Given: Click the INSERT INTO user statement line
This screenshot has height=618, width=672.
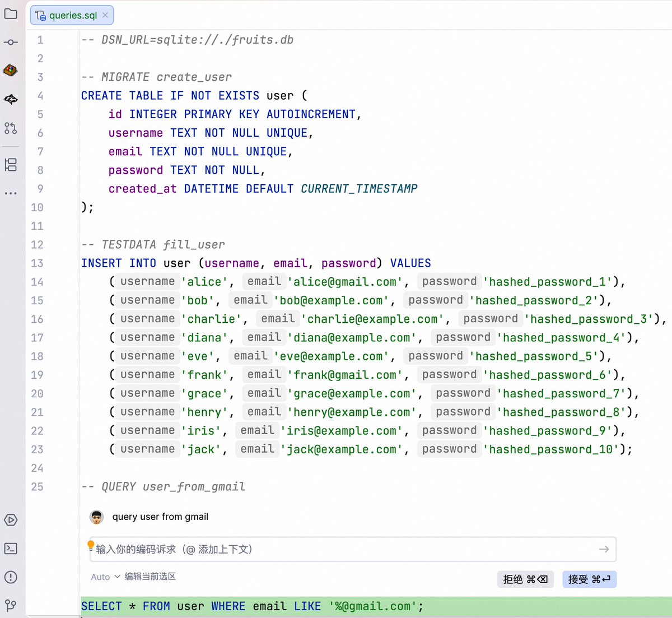Looking at the screenshot, I should coord(256,263).
